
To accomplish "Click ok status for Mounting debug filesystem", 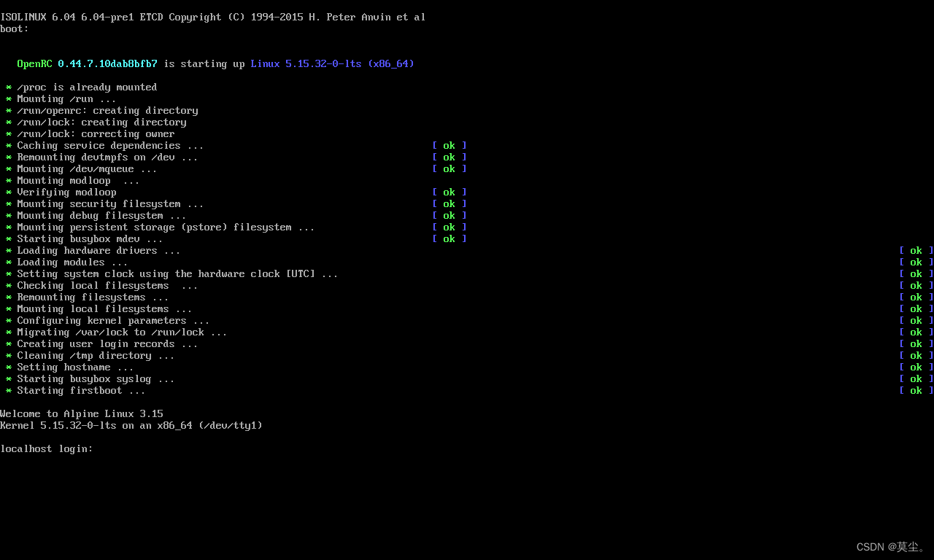I will click(449, 215).
